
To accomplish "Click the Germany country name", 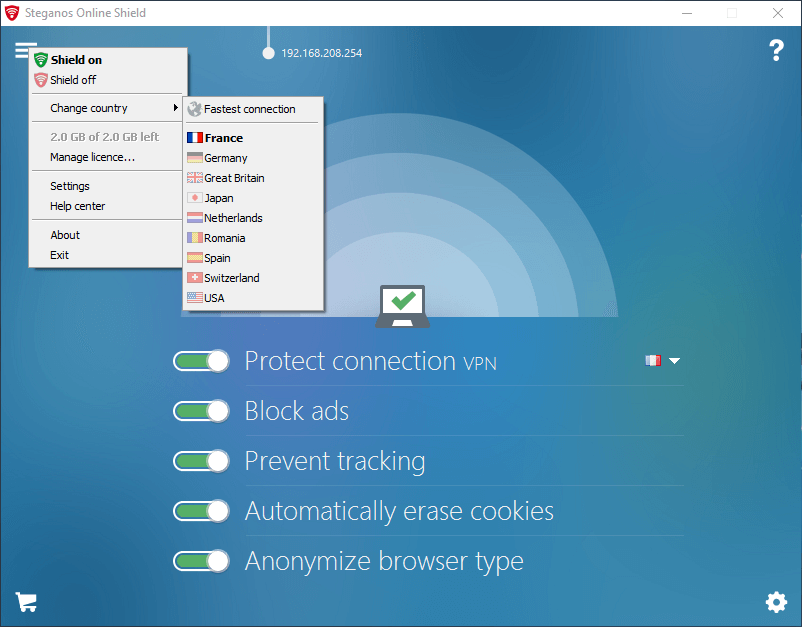I will [226, 158].
